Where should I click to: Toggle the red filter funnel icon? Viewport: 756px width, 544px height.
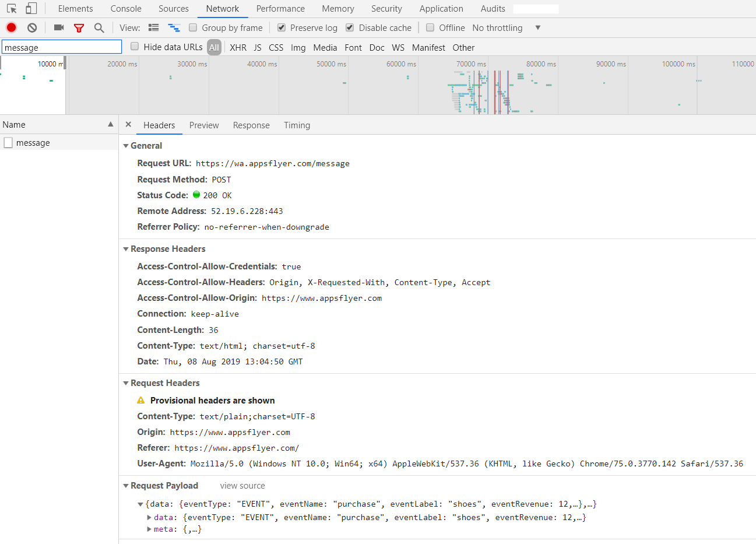pyautogui.click(x=79, y=27)
